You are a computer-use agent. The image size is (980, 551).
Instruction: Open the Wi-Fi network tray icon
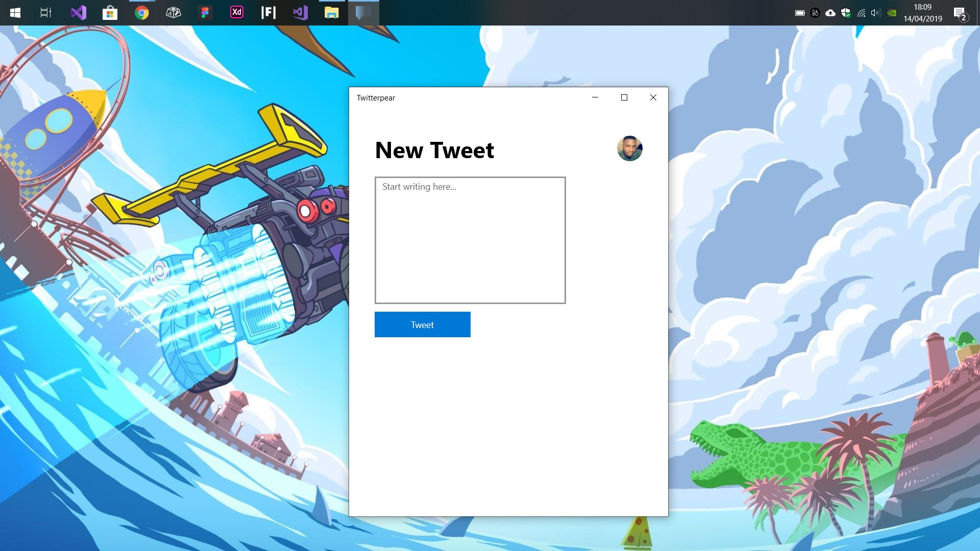[861, 13]
